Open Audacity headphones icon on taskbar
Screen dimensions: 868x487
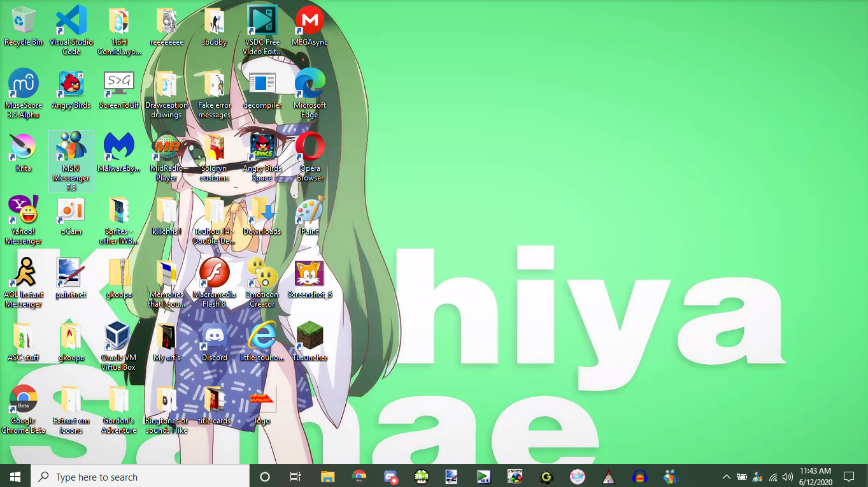click(639, 476)
